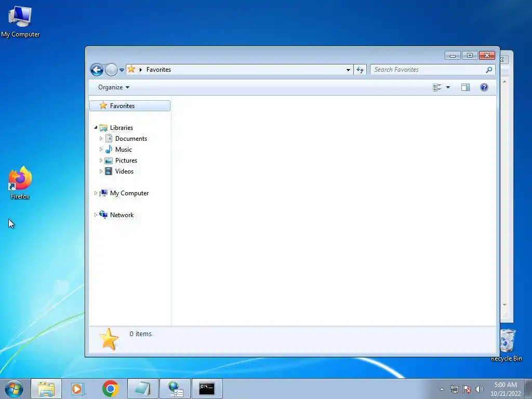
Task: Open the globe checklist taskbar item
Action: point(175,389)
